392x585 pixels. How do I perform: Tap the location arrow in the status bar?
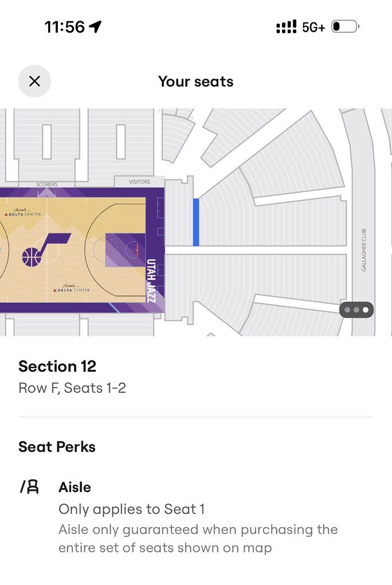[x=96, y=26]
